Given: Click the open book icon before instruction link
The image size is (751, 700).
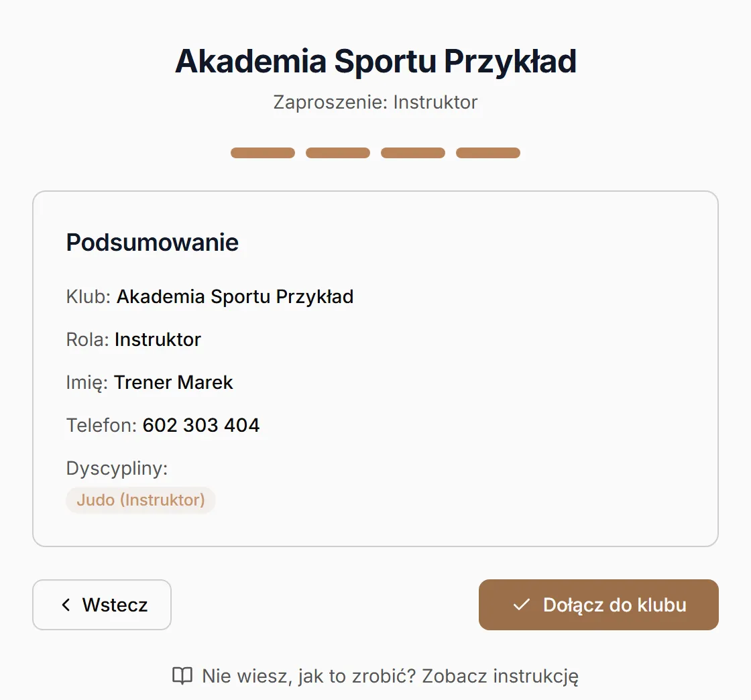Looking at the screenshot, I should (x=182, y=676).
